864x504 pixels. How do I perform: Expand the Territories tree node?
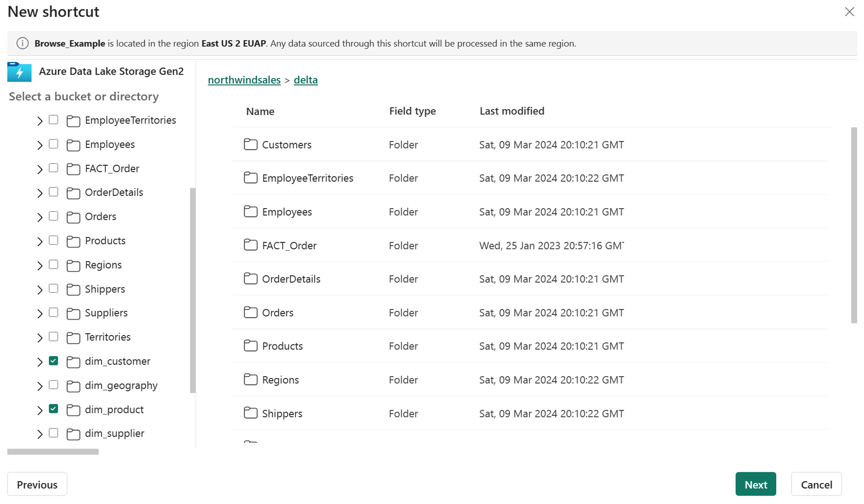[x=40, y=337]
